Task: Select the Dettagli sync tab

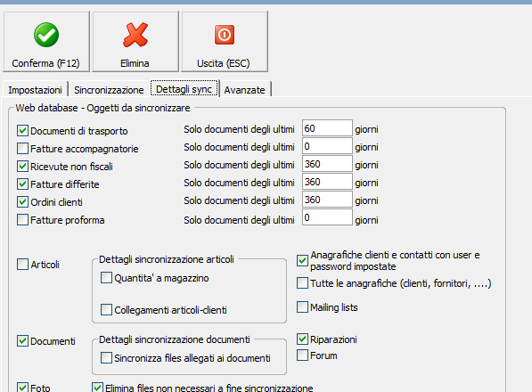Action: click(x=184, y=89)
